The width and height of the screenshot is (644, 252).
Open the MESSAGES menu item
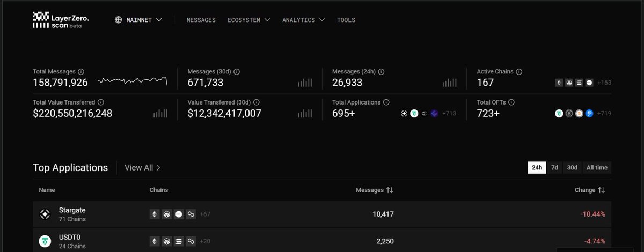201,20
